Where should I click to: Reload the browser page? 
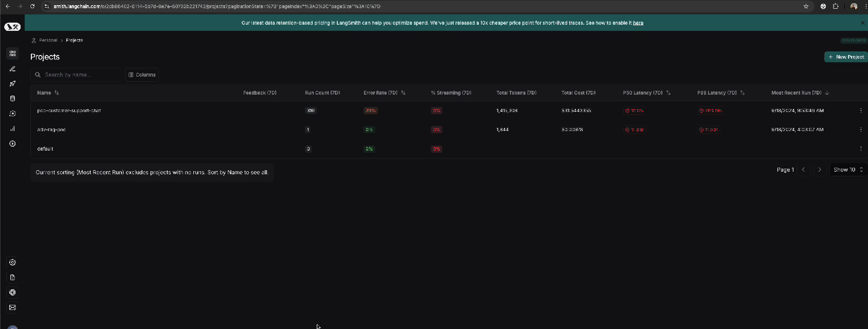32,6
